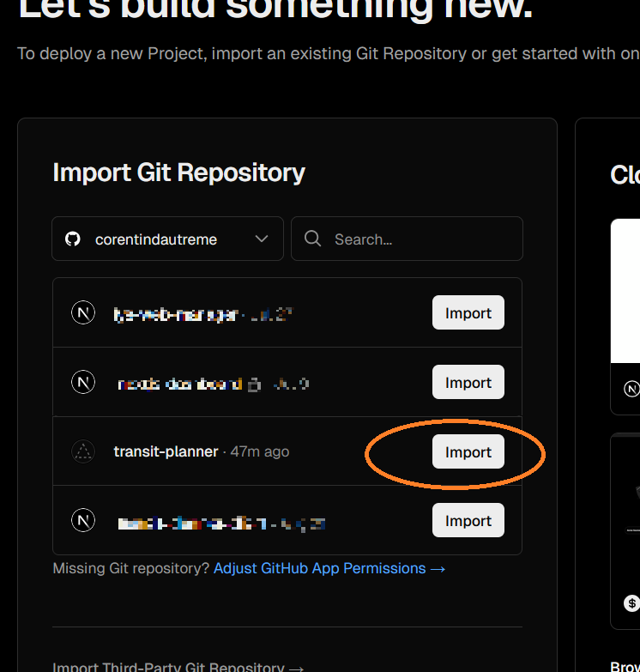Open the corentindautreme account dropdown
The height and width of the screenshot is (672, 640).
(167, 239)
